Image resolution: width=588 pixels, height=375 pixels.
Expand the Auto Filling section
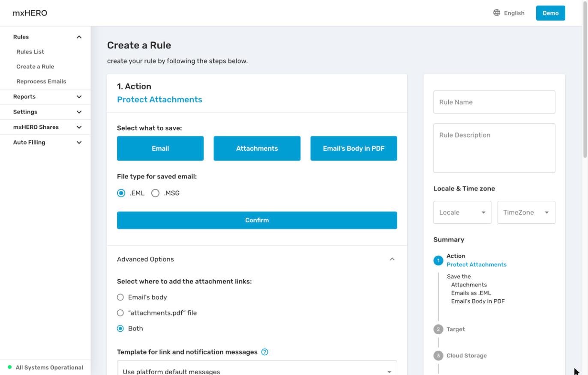pyautogui.click(x=79, y=142)
